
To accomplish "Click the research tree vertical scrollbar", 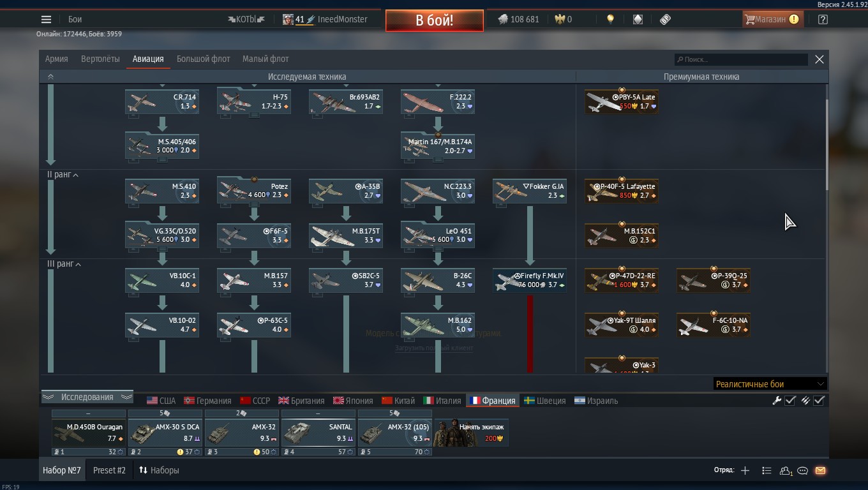I will (x=827, y=144).
